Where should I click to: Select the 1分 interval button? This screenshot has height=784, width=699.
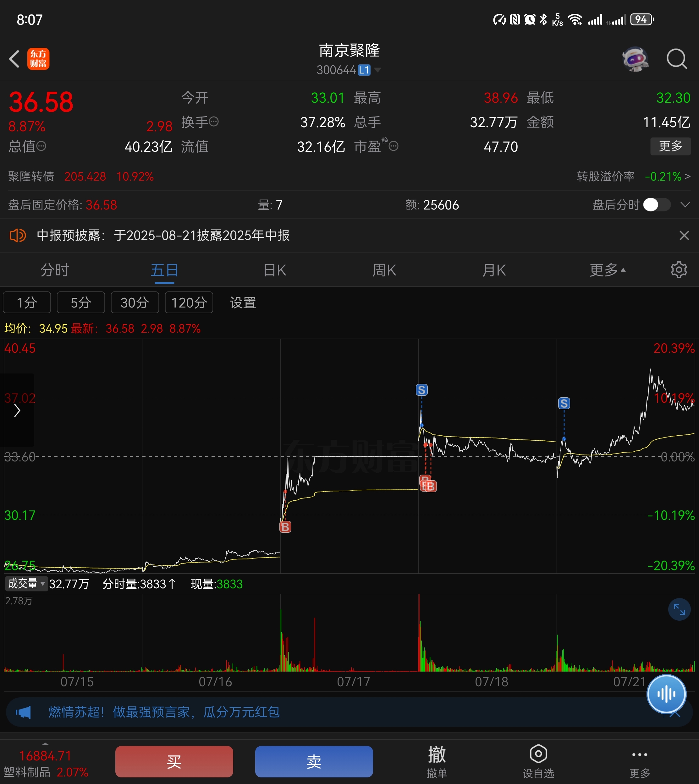coord(27,302)
